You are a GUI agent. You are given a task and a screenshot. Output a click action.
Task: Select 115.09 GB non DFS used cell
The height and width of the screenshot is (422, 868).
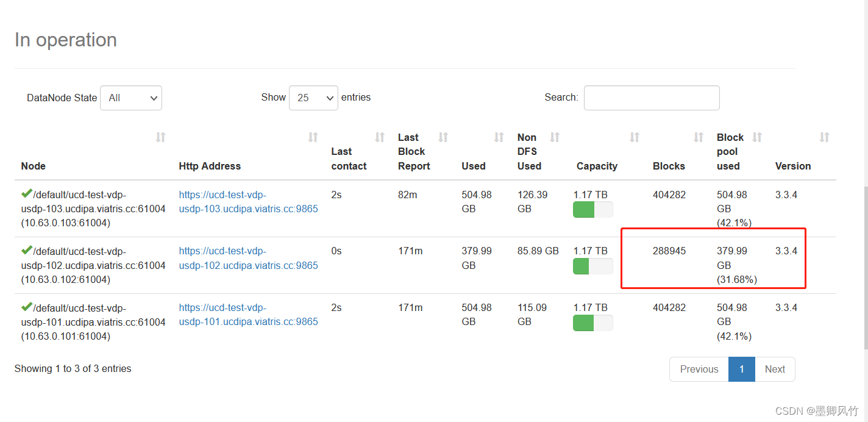tap(533, 315)
